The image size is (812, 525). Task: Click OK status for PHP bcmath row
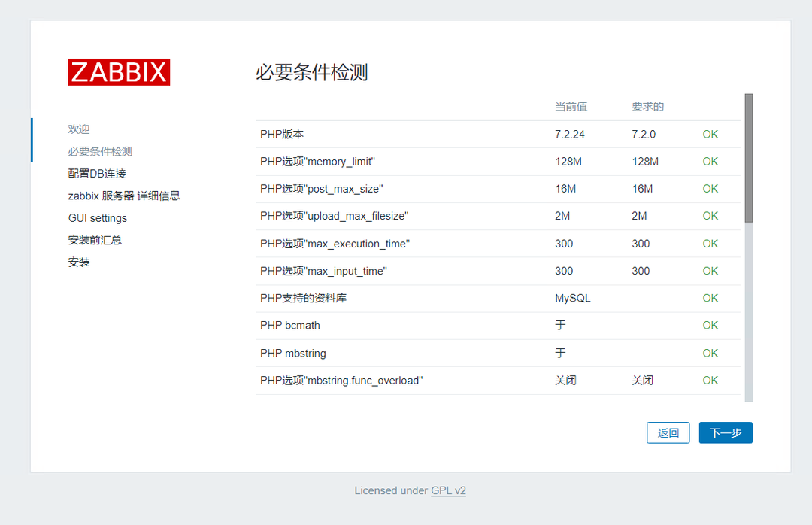coord(710,326)
